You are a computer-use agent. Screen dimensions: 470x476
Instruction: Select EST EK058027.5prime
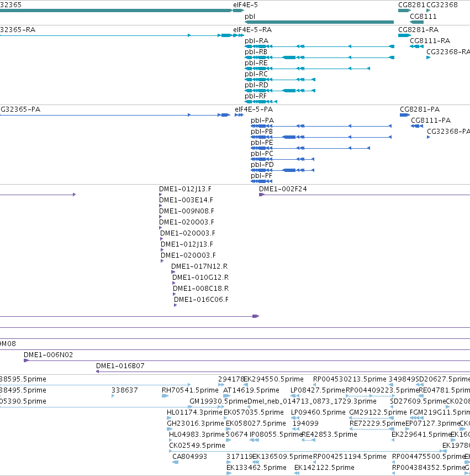[x=256, y=423]
